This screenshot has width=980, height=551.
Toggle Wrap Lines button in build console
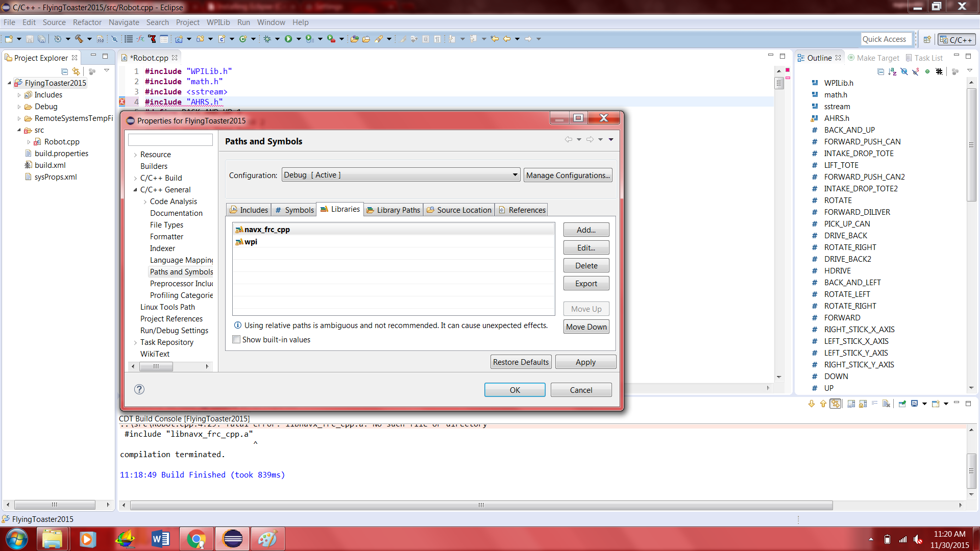click(x=874, y=404)
